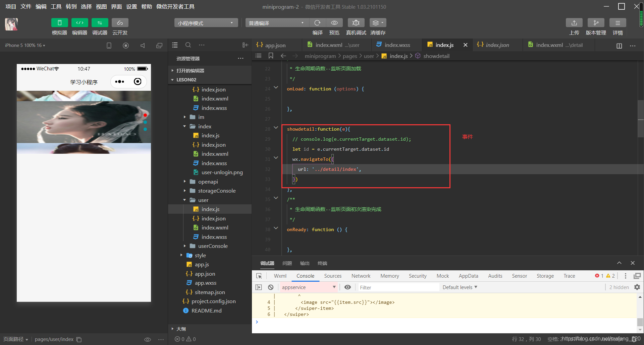The width and height of the screenshot is (644, 345).
Task: Toggle simulator sound mute icon
Action: pyautogui.click(x=143, y=45)
